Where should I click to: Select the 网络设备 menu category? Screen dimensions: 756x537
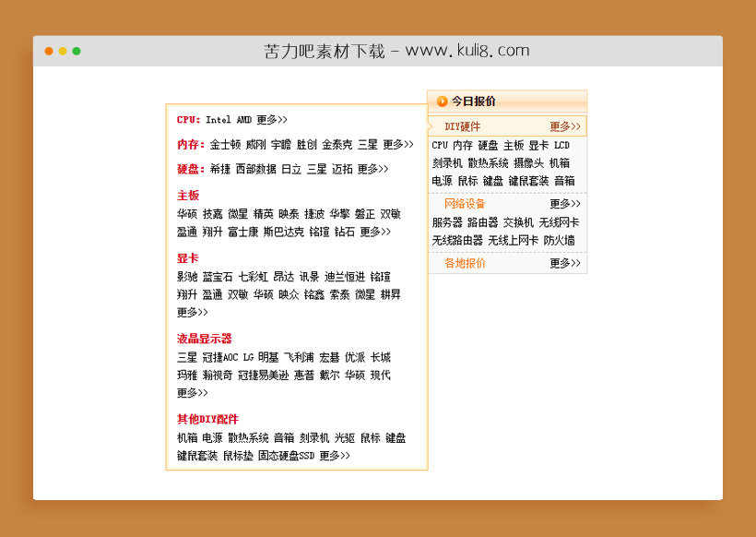pos(465,204)
